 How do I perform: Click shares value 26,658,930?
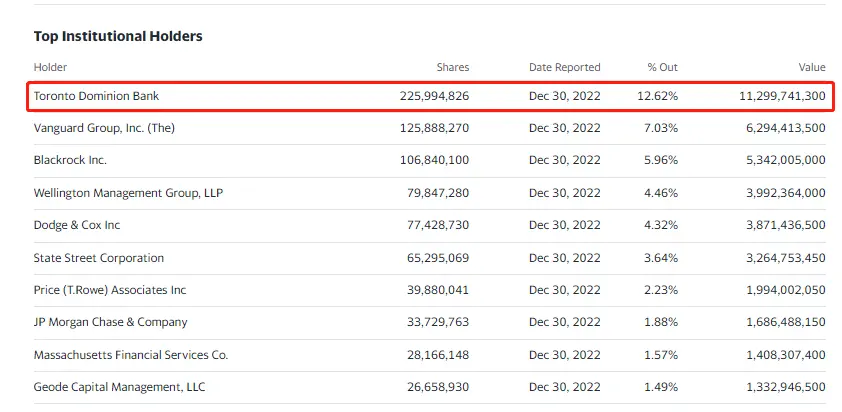coord(438,387)
